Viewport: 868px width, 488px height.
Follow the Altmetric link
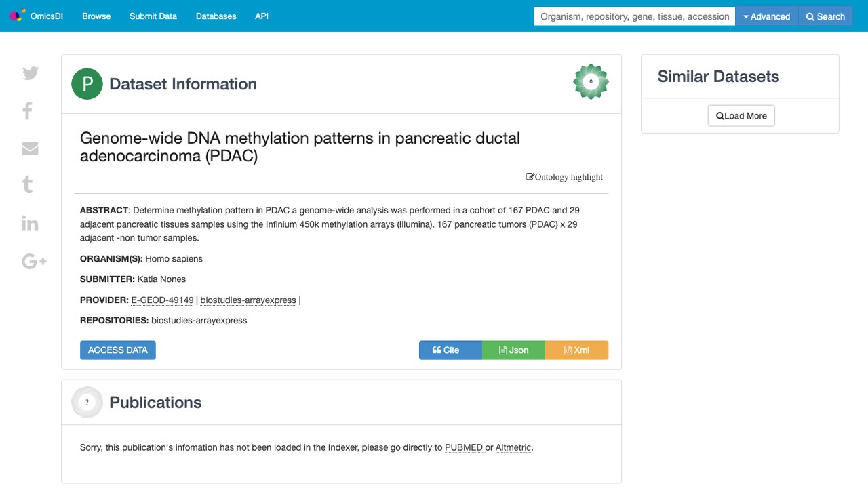coord(513,447)
